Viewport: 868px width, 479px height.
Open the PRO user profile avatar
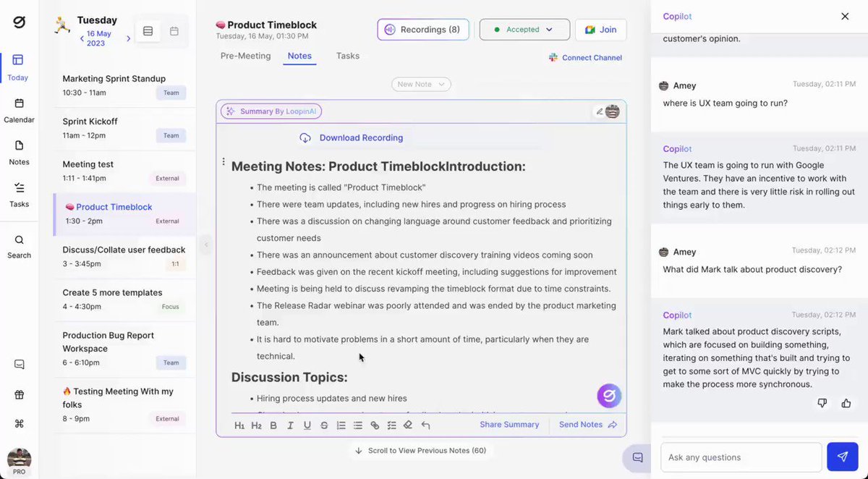(19, 462)
